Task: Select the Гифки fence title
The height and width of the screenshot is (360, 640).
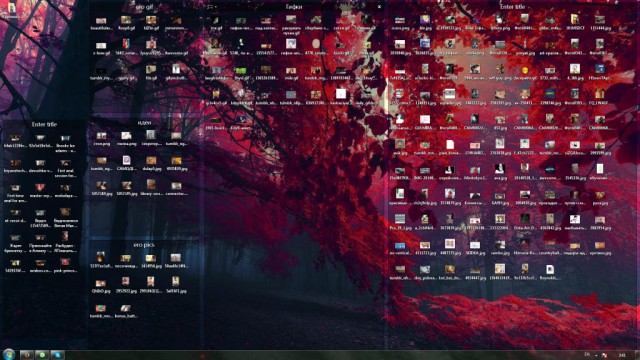Action: (x=294, y=7)
